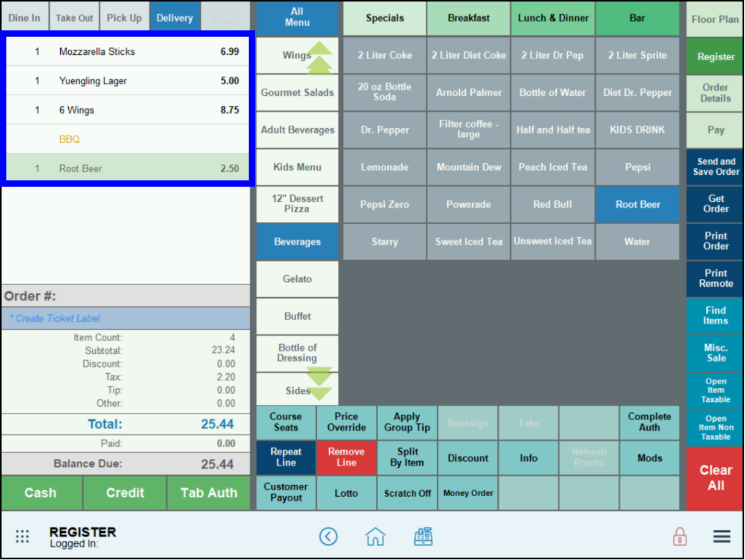The height and width of the screenshot is (560, 745).
Task: Switch order type from Delivery to Take Out
Action: [74, 16]
